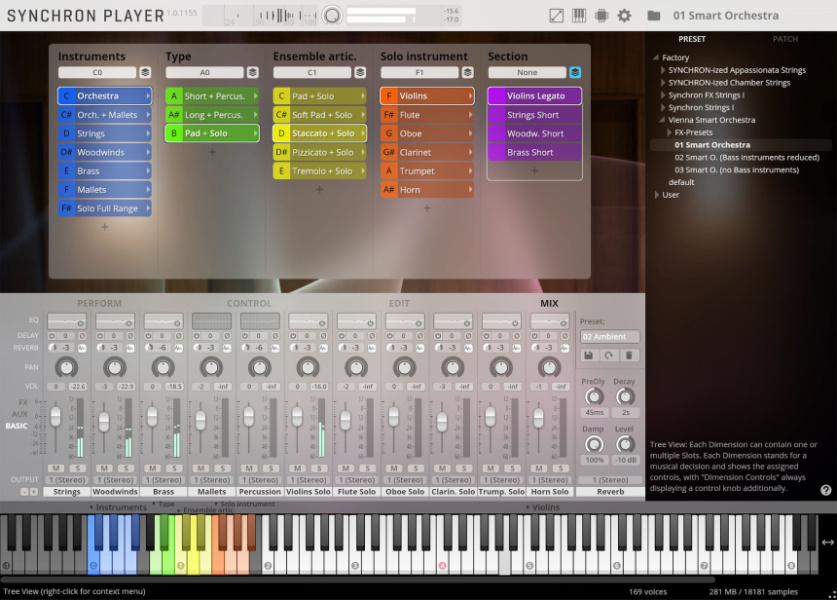
Task: Collapse the Vienna Smart Orchestra tree node
Action: coord(663,120)
